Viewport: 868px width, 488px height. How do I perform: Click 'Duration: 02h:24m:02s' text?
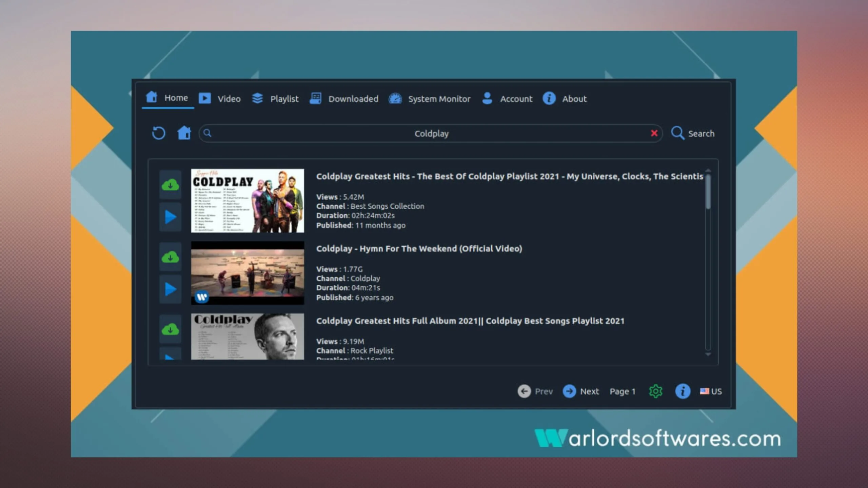(x=355, y=216)
